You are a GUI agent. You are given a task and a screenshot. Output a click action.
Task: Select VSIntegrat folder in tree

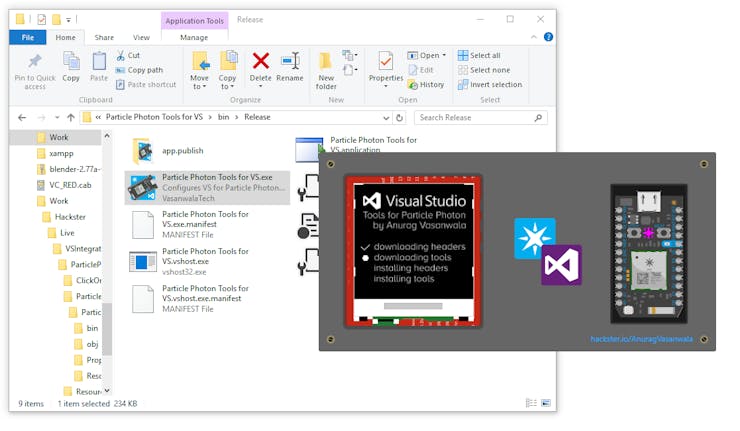[x=77, y=249]
